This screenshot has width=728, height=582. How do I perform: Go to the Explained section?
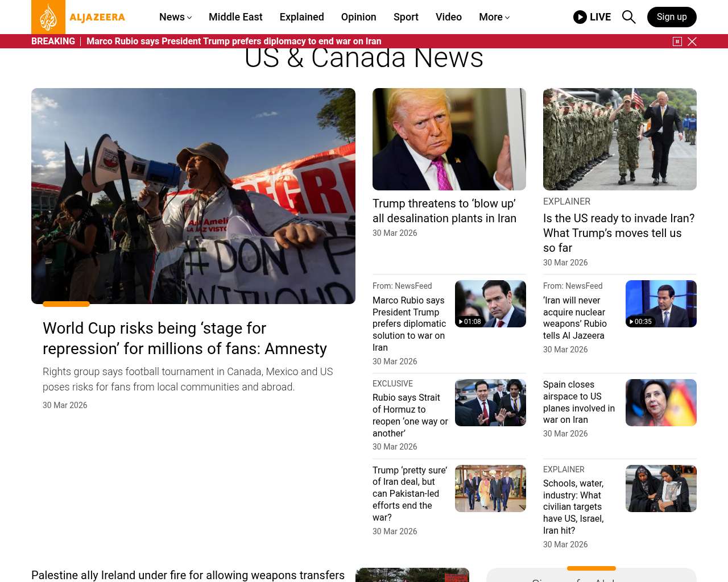coord(302,17)
